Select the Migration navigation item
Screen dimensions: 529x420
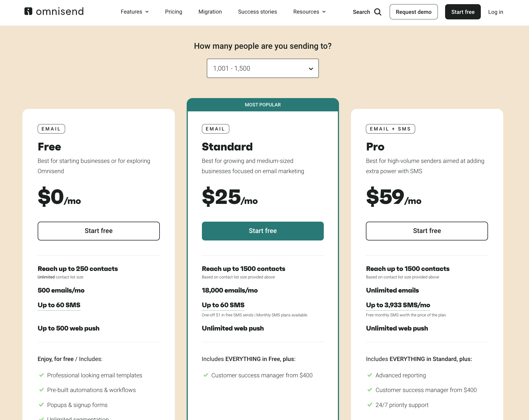pyautogui.click(x=210, y=12)
